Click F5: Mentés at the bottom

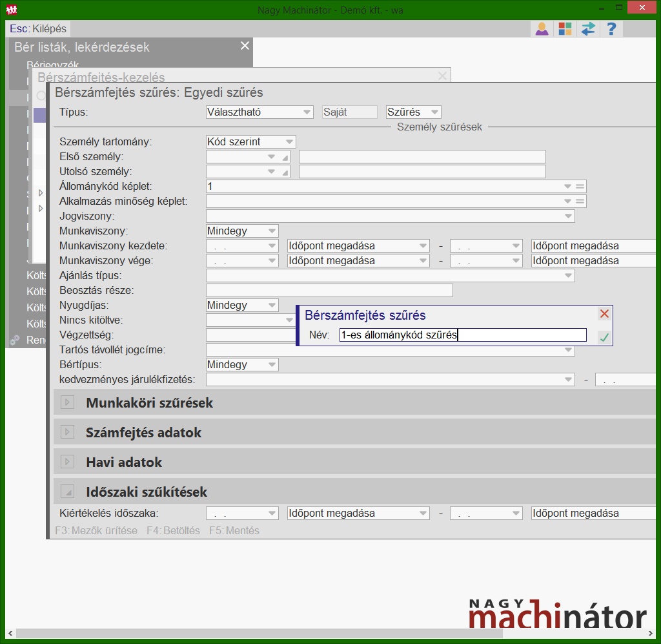(x=234, y=531)
